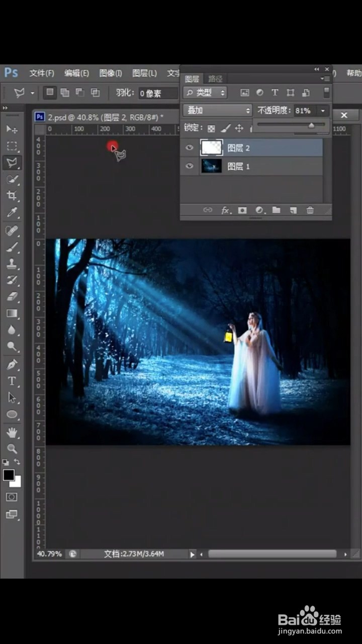Select the Path Selection tool

pos(12,398)
